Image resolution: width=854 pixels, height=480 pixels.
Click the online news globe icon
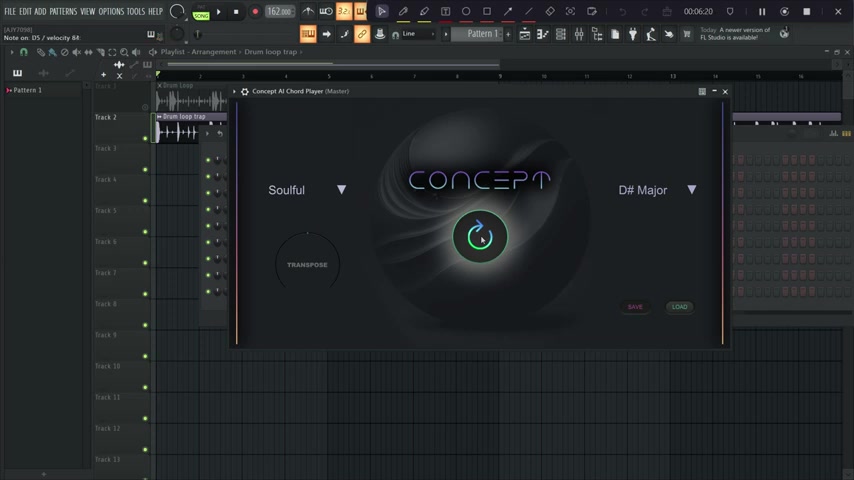(x=784, y=33)
